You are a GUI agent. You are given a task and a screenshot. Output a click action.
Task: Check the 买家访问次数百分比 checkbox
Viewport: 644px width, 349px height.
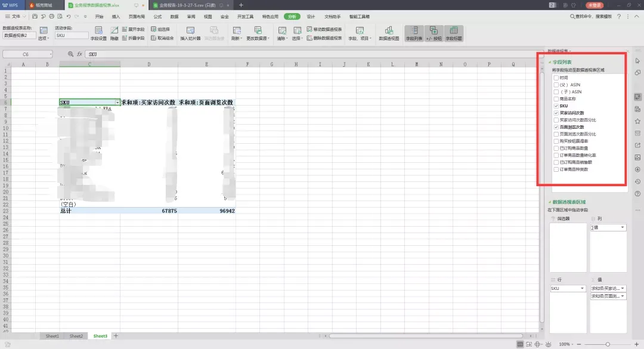(556, 120)
